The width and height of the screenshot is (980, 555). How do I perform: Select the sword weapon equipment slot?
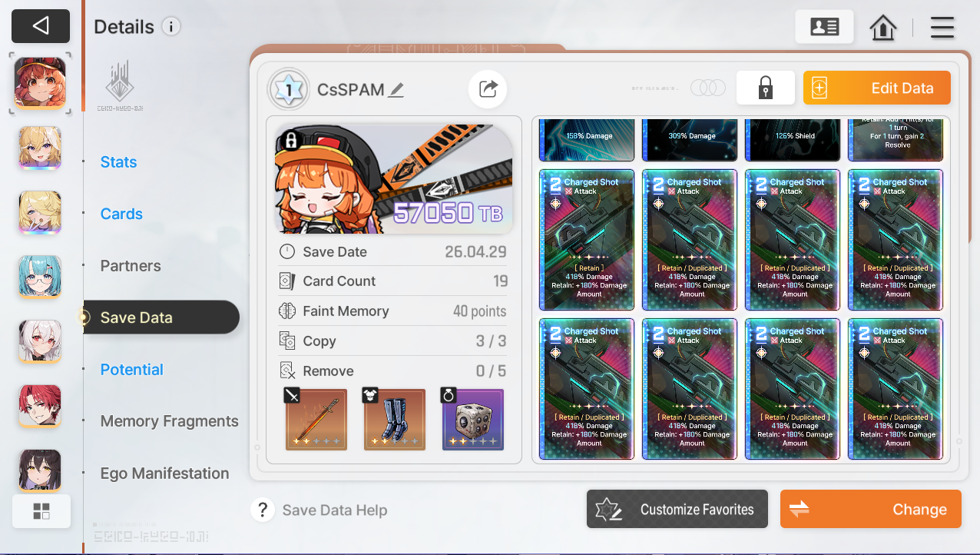(316, 419)
